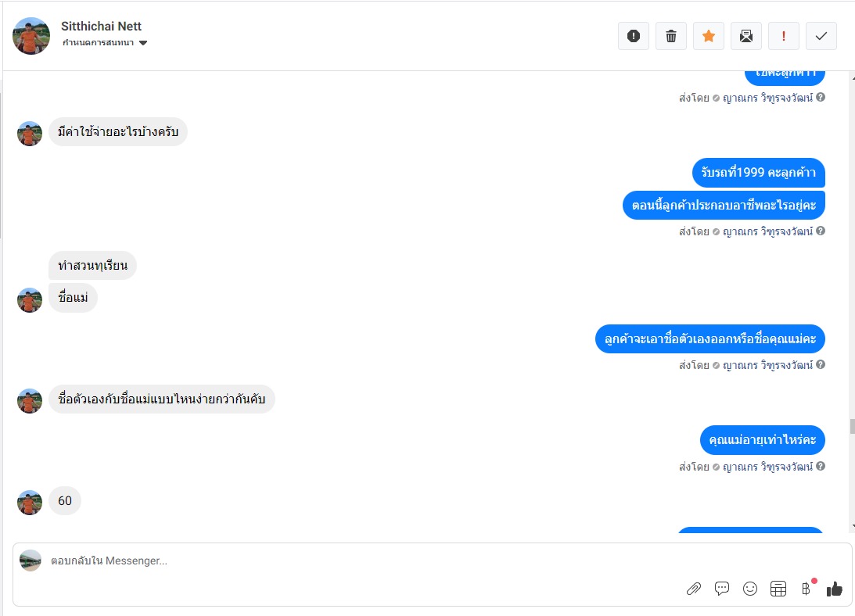
Task: Send a thumbs-up like
Action: (835, 589)
